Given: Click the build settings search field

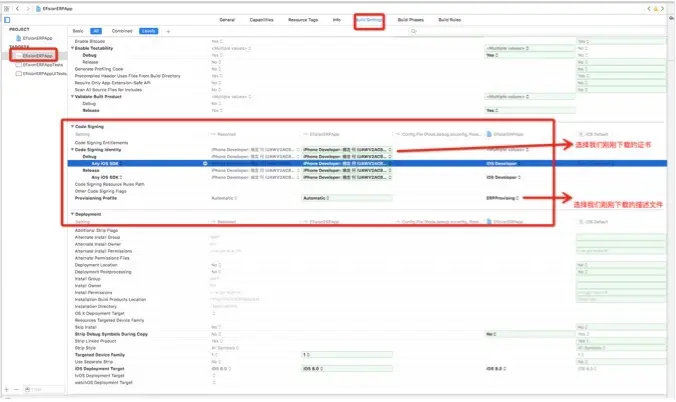Looking at the screenshot, I should tap(536, 31).
